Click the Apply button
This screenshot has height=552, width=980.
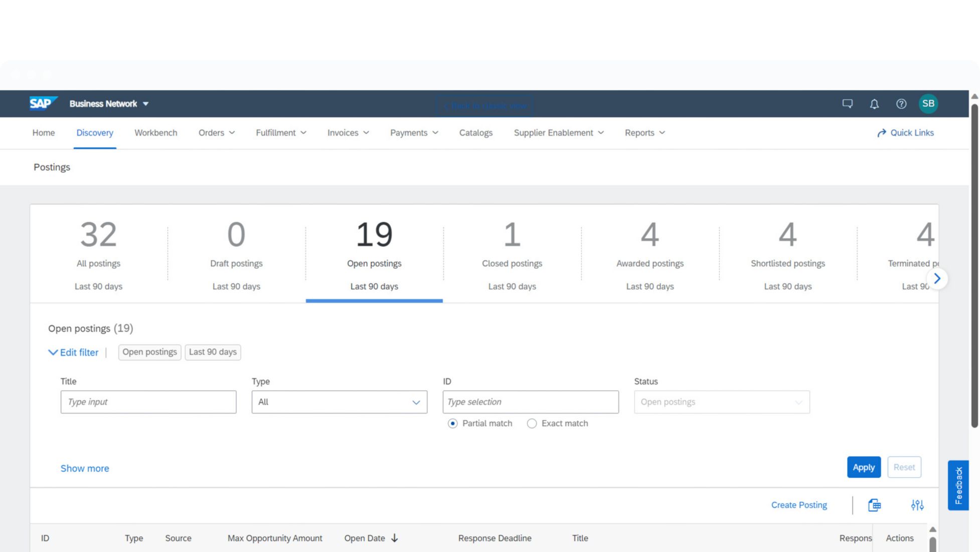tap(863, 467)
